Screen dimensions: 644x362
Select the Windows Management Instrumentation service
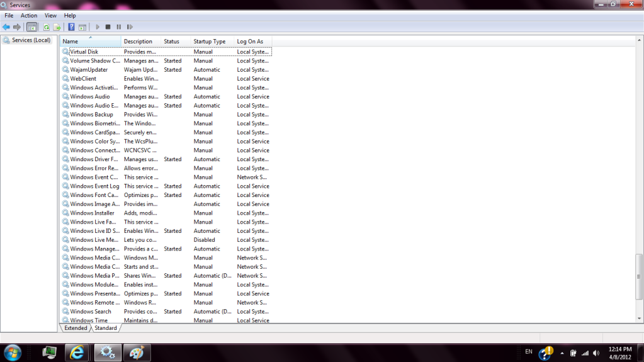(95, 249)
